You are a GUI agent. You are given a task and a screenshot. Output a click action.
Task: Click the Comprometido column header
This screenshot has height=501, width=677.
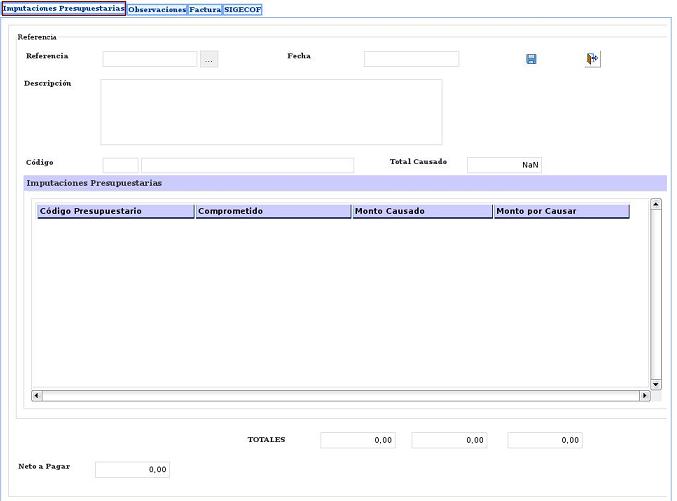pyautogui.click(x=273, y=211)
